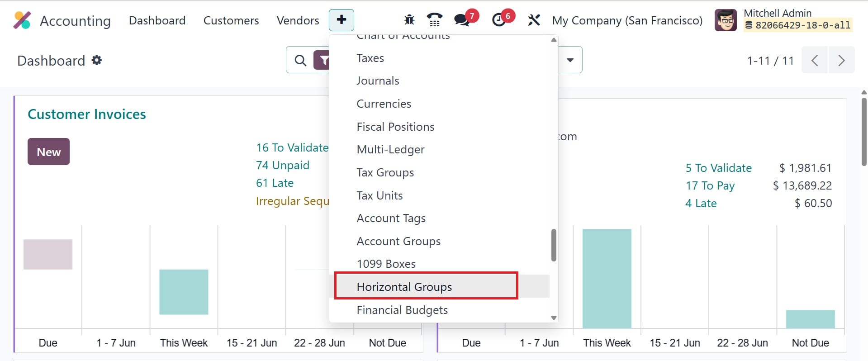This screenshot has width=868, height=361.
Task: Click the $ 1,981.61 amount
Action: point(805,168)
